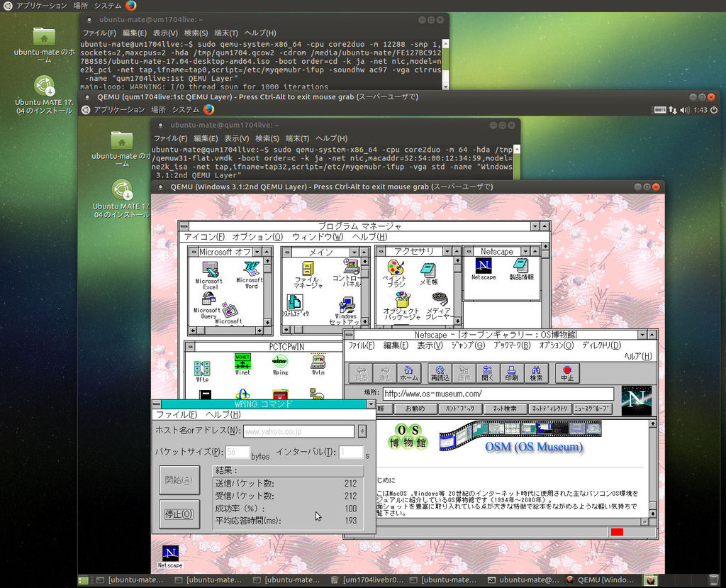The height and width of the screenshot is (588, 726).
Task: Click the お勧め directory button in Netscape
Action: [415, 409]
